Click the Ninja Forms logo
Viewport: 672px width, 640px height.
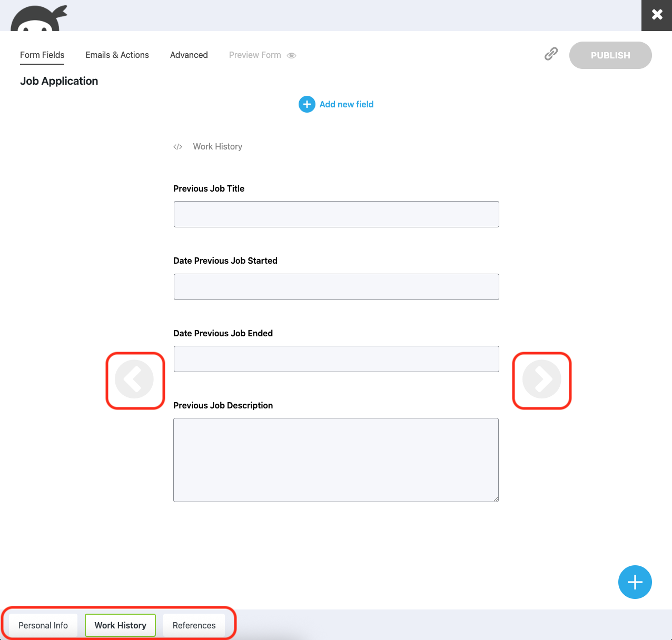[x=39, y=18]
